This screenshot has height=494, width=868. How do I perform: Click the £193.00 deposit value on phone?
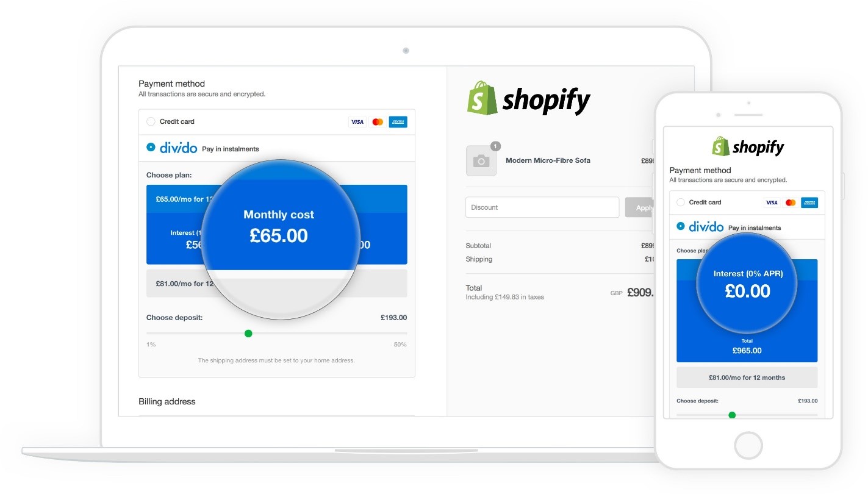808,401
